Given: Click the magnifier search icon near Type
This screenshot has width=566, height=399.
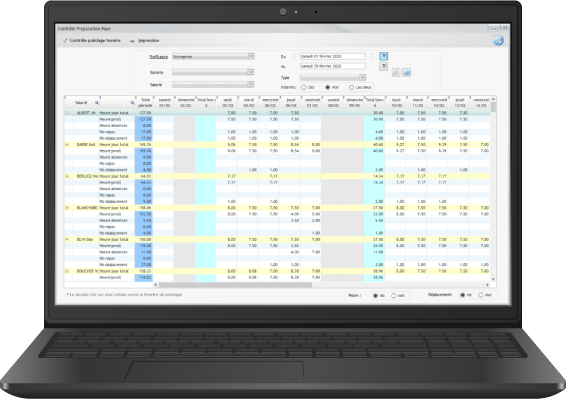Looking at the screenshot, I should [x=396, y=73].
